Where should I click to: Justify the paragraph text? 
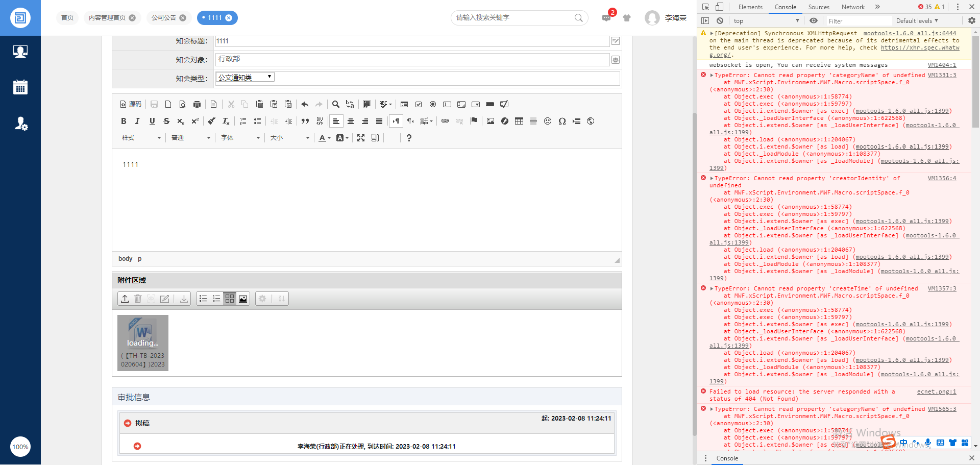[x=379, y=121]
